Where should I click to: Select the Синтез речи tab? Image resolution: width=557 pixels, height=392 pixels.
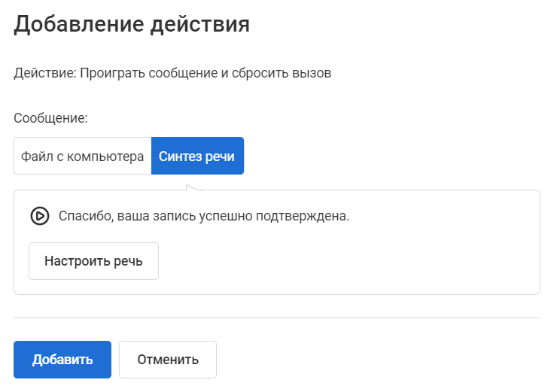coord(197,156)
